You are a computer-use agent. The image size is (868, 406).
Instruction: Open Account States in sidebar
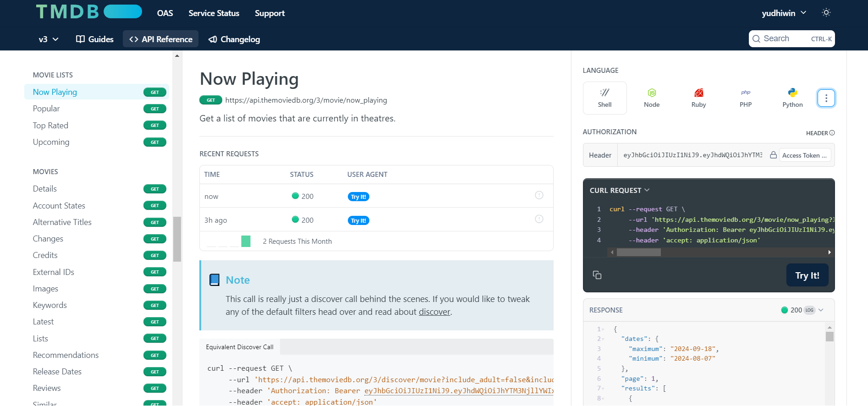pos(97,206)
